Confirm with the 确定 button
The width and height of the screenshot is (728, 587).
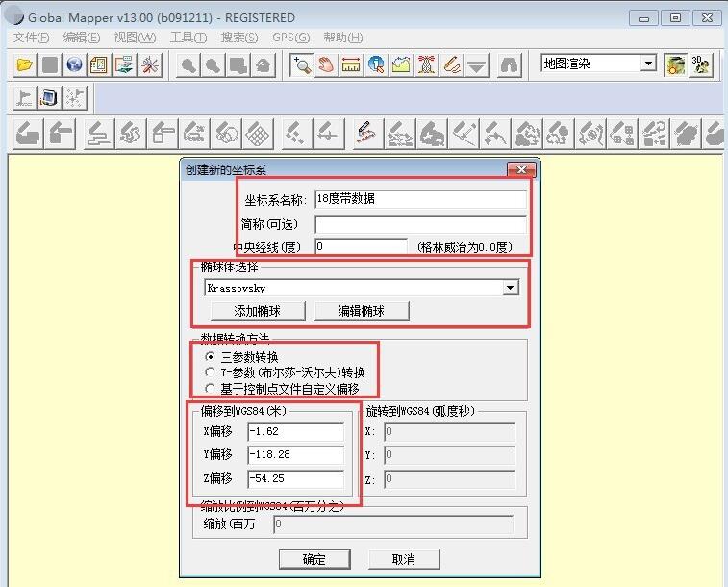[x=314, y=560]
